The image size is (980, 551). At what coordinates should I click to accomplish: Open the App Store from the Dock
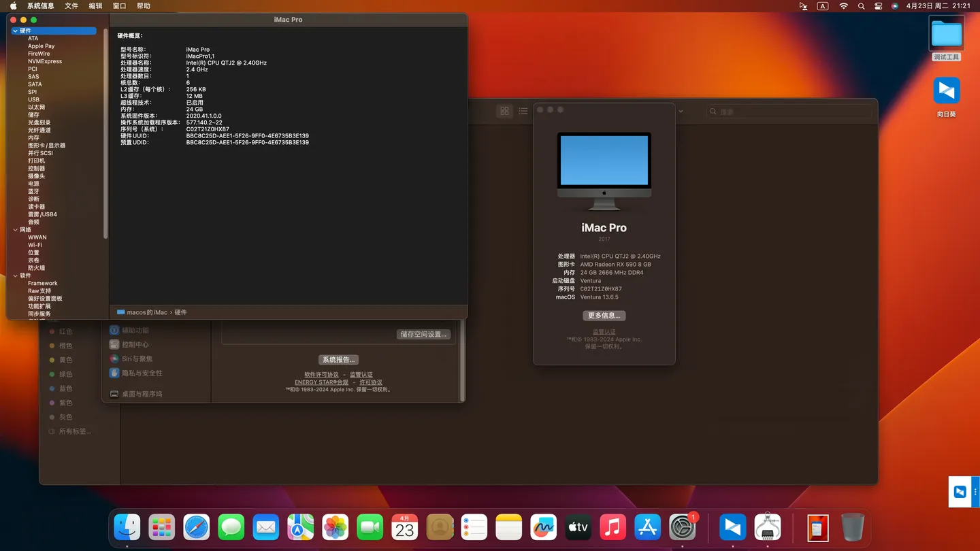[647, 527]
